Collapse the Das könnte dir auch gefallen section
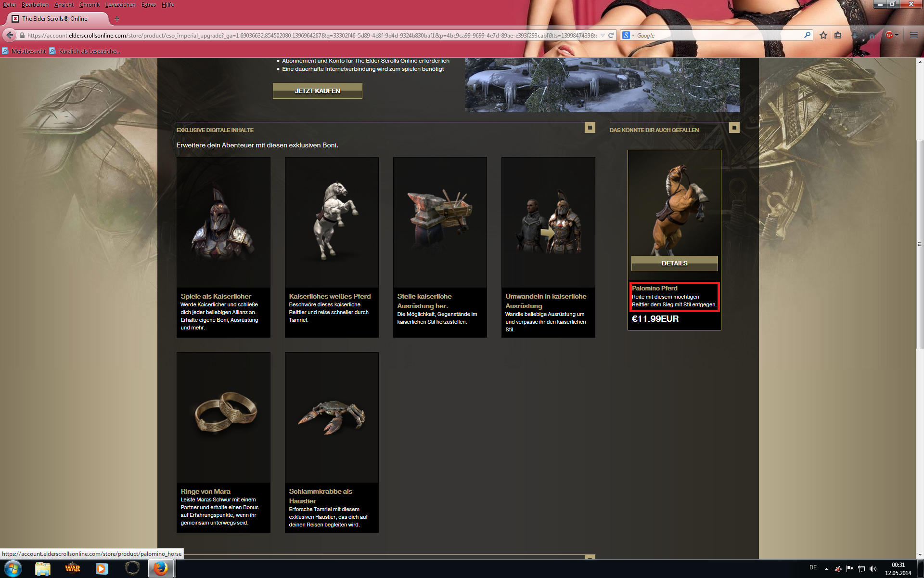Screen dimensions: 924x578 click(x=734, y=128)
